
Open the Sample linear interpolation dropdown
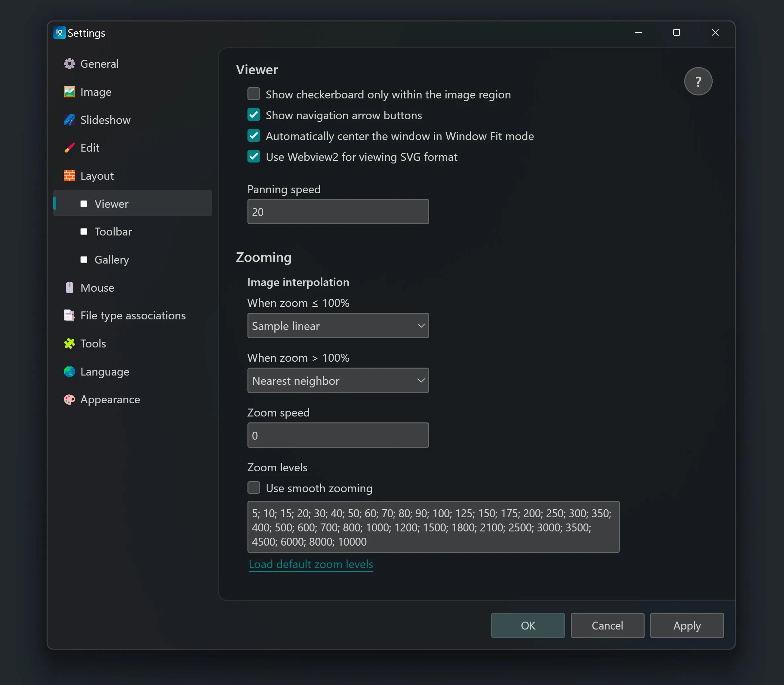coord(338,326)
